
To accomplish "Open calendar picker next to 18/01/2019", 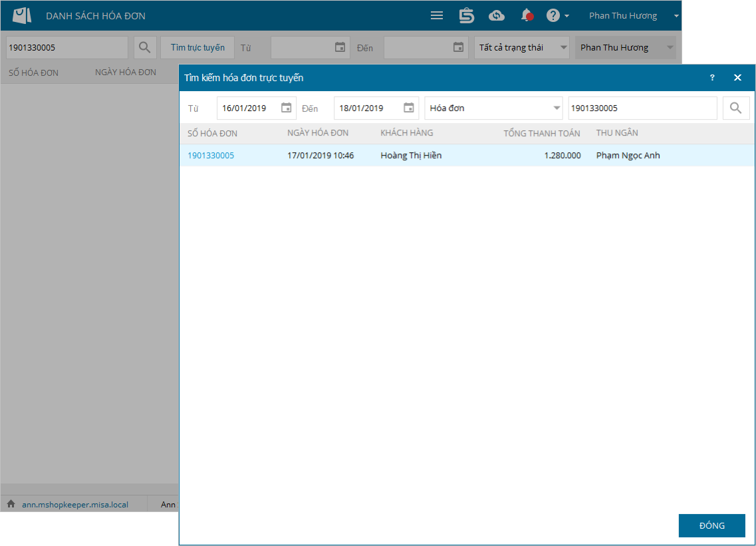I will pyautogui.click(x=409, y=108).
